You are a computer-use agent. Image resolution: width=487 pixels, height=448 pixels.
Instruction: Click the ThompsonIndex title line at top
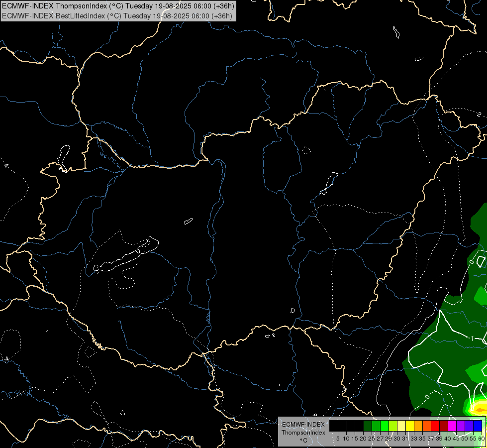point(118,5)
